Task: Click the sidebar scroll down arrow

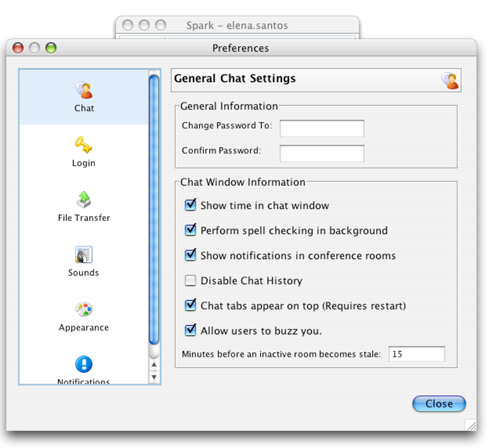Action: (x=154, y=377)
